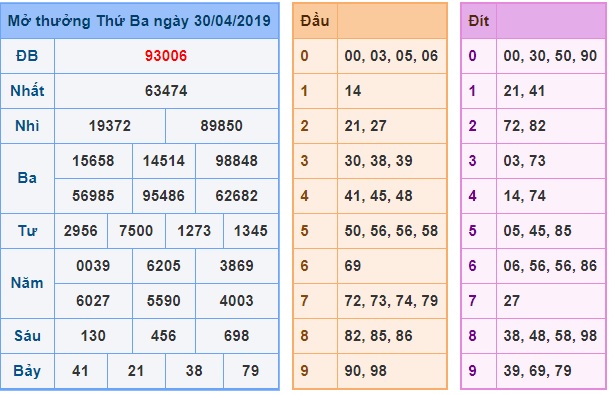Click Tư prize number 2956
Screen dimensions: 610x395
81,231
